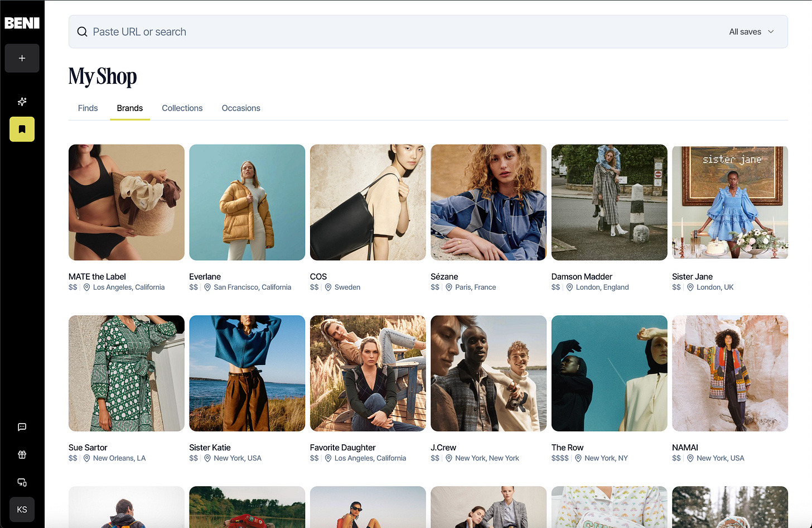This screenshot has height=528, width=812.
Task: Click the Paris, France location text
Action: click(475, 287)
